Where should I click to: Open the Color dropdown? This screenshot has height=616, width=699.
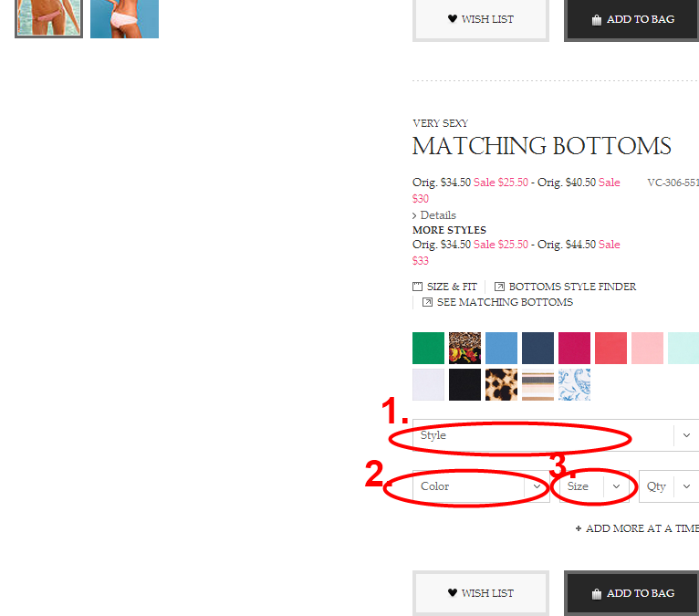point(481,486)
